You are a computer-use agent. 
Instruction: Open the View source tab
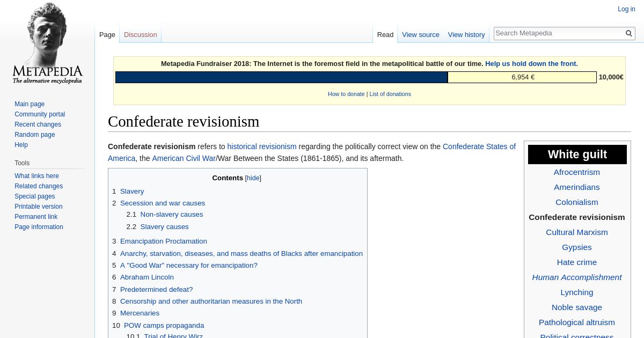(421, 34)
